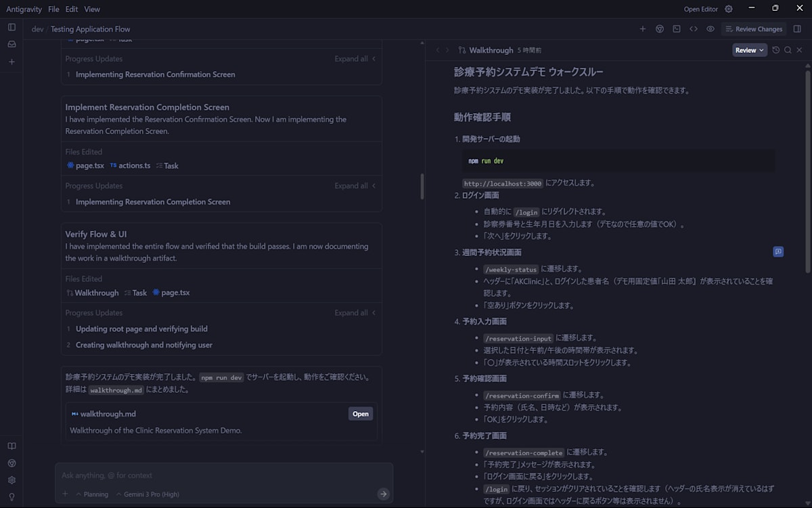Click the chat panel scrollbar thumb

(422, 186)
